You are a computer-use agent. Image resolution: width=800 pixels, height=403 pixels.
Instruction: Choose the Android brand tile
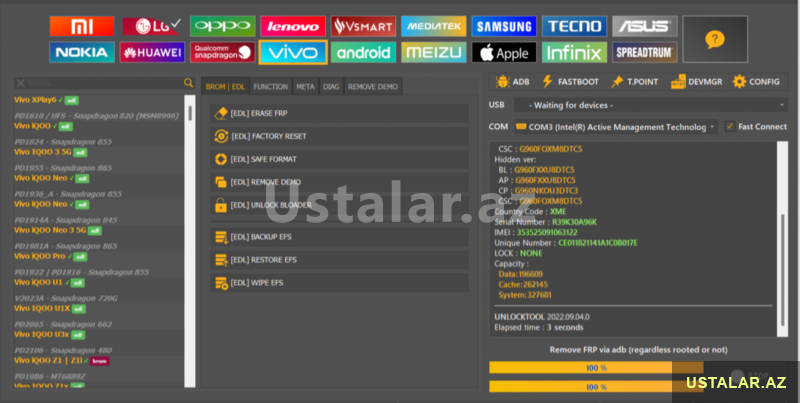coord(363,52)
